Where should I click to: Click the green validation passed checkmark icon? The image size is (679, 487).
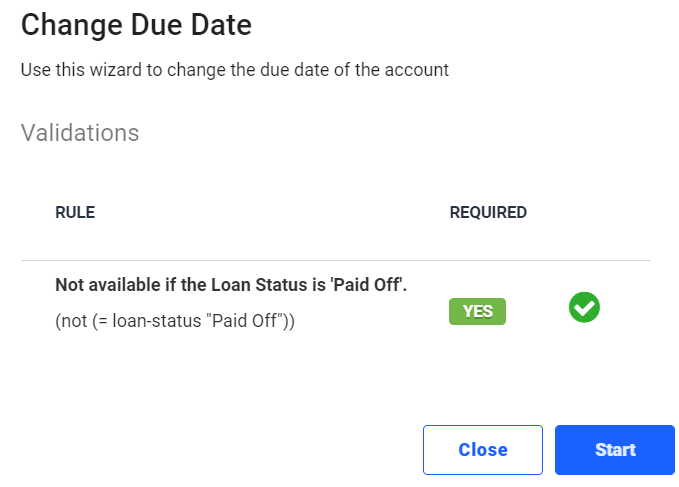click(x=584, y=307)
